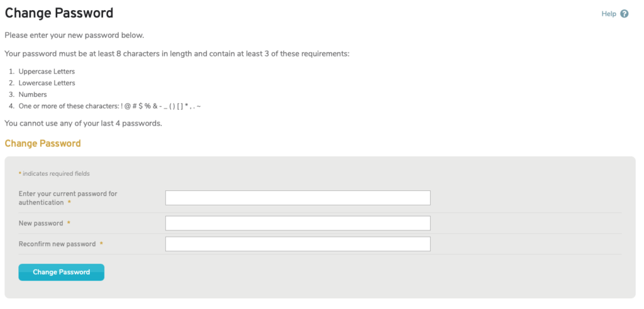Select the 'Uppercase Letters' requirement item
This screenshot has width=644, height=309.
(47, 72)
